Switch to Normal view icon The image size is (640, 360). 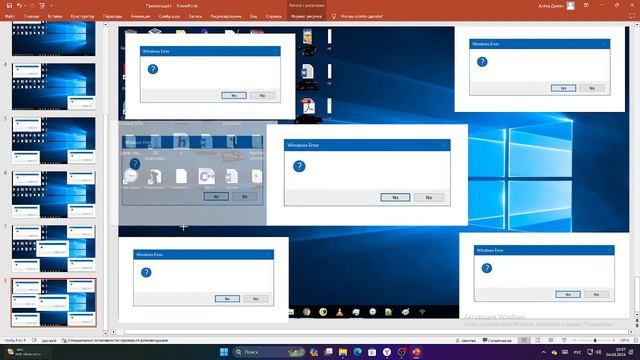[524, 340]
